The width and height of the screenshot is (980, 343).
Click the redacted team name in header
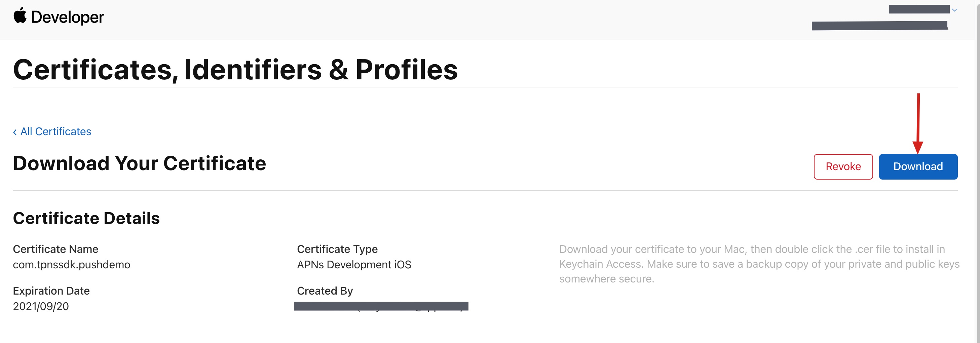(879, 26)
